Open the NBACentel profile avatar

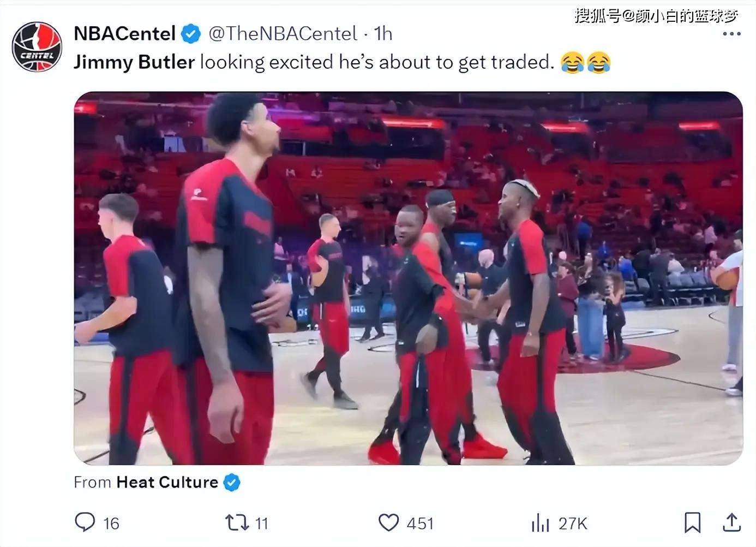click(x=37, y=47)
